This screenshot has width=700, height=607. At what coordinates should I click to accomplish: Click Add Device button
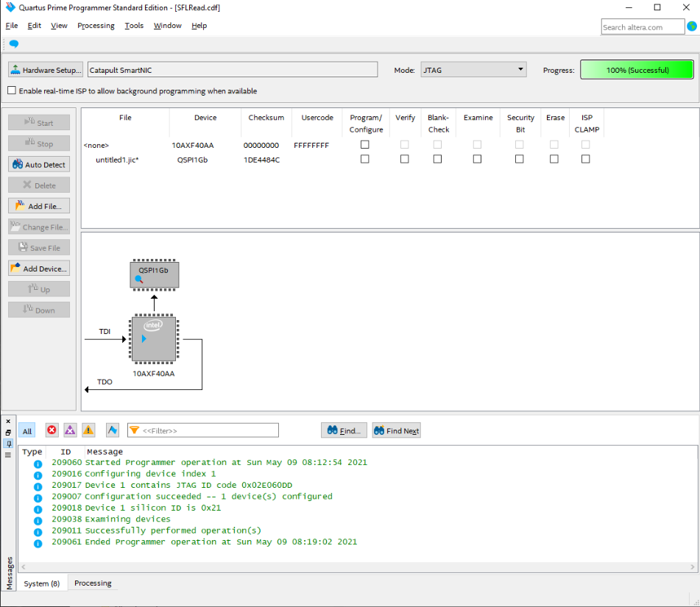[x=39, y=269]
